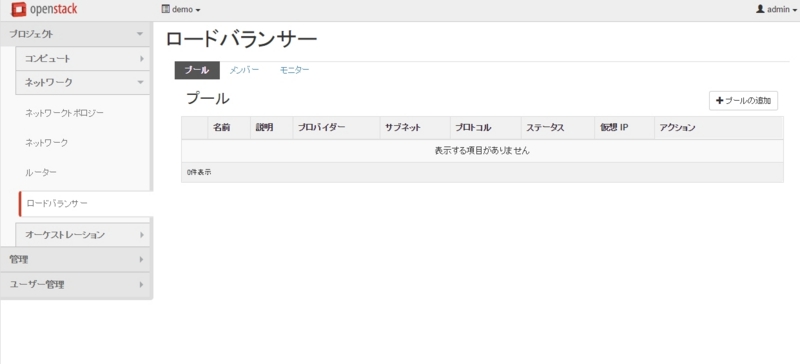Click the ロードバランサー page heading

[241, 40]
